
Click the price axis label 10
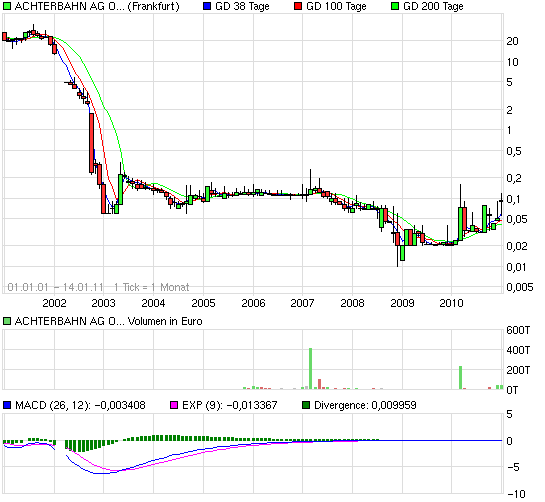tap(512, 62)
